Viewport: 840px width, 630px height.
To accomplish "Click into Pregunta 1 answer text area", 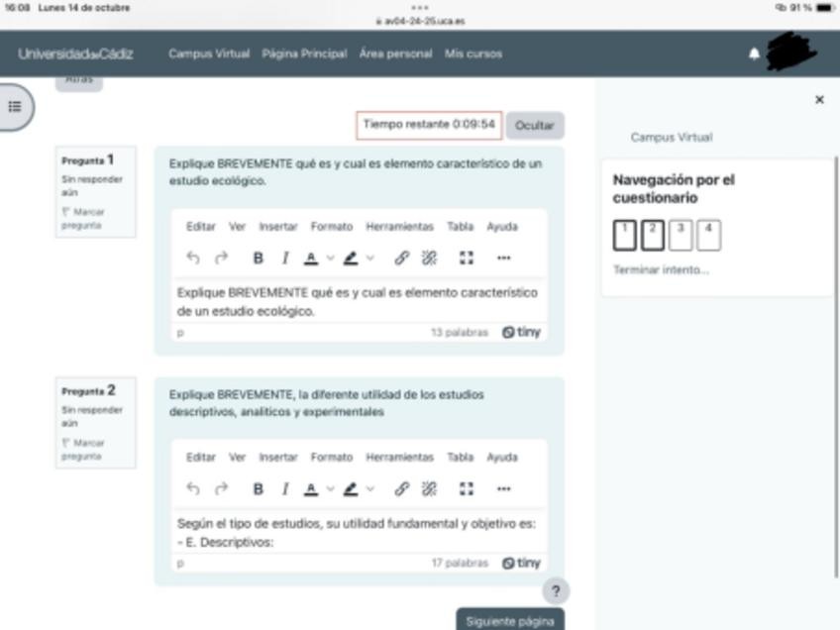I will coord(359,301).
